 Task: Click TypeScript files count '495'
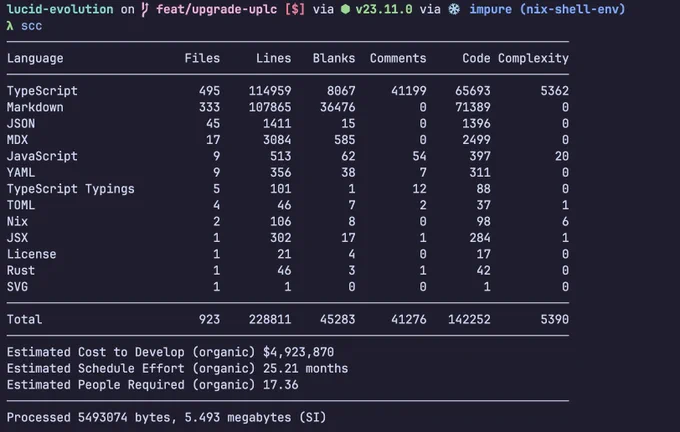point(209,91)
